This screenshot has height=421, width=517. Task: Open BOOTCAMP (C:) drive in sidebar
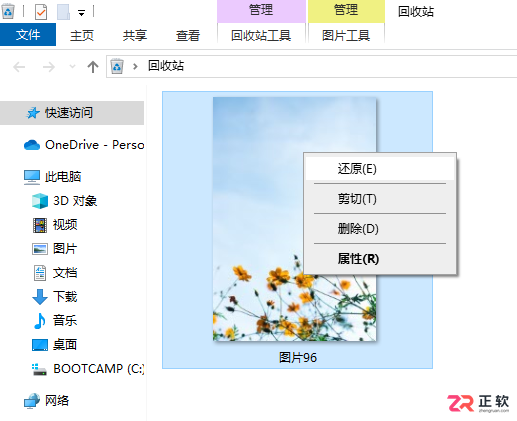[x=99, y=369]
